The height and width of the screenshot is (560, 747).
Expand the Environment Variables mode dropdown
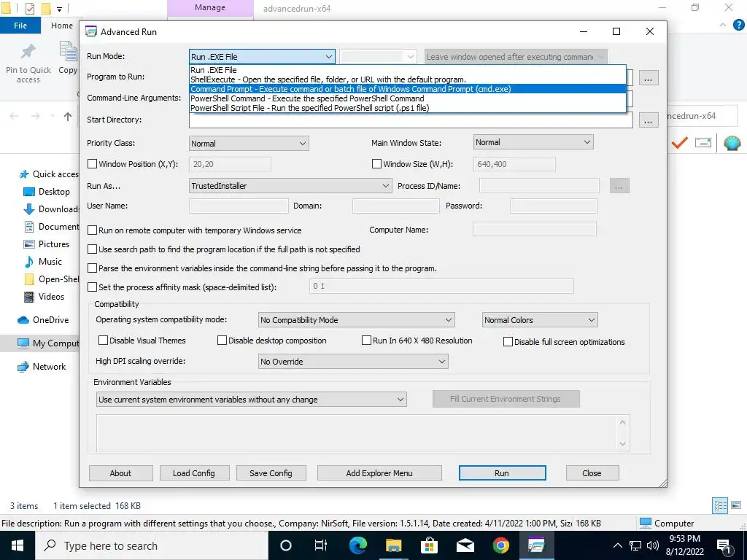click(252, 400)
